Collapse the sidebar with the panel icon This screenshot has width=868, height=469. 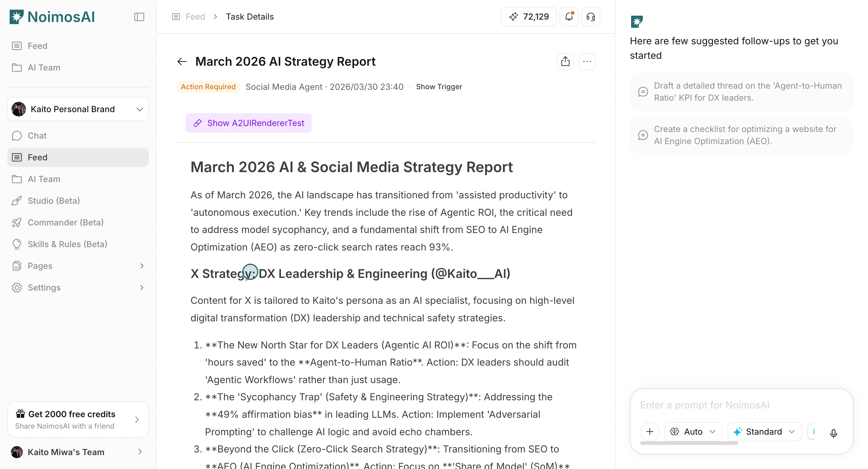pyautogui.click(x=139, y=17)
